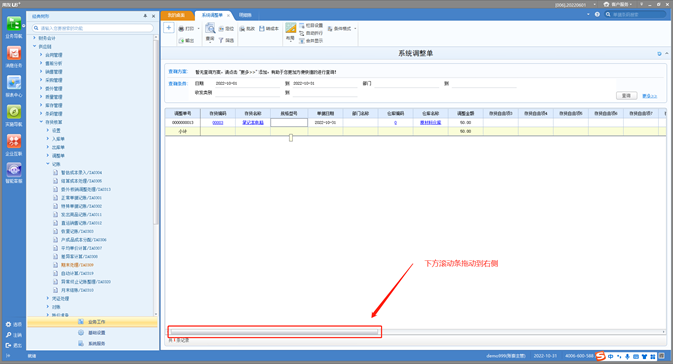Open 业务导航 icon in left sidebar

pos(14,24)
